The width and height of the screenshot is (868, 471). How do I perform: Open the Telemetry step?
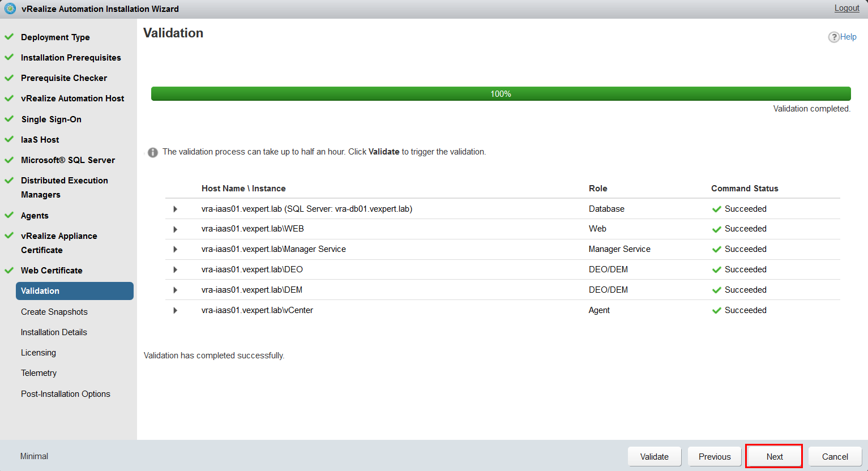tap(39, 373)
